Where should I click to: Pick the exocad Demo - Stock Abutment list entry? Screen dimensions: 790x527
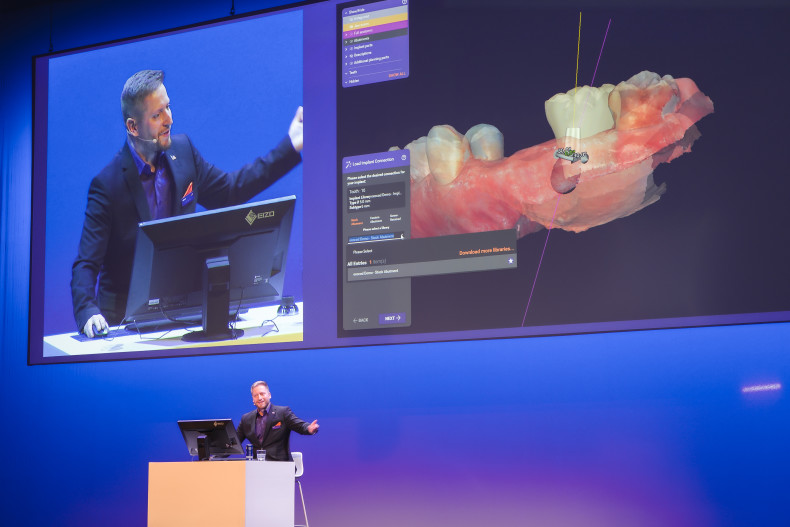pos(432,270)
